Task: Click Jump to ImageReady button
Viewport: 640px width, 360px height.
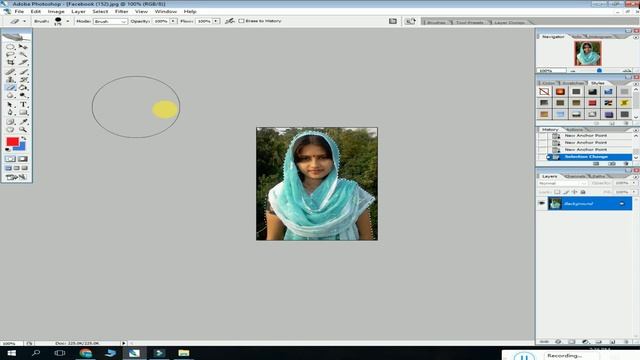Action: pyautogui.click(x=16, y=177)
